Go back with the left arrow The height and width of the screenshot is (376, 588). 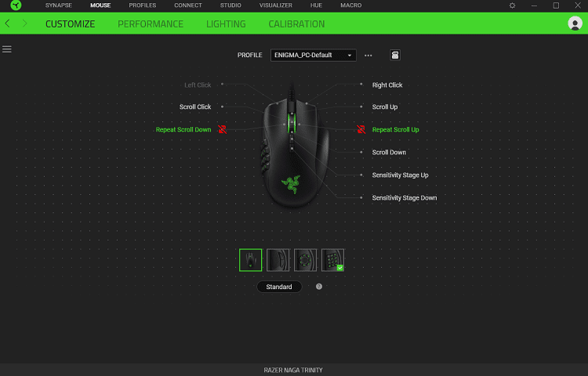(7, 23)
